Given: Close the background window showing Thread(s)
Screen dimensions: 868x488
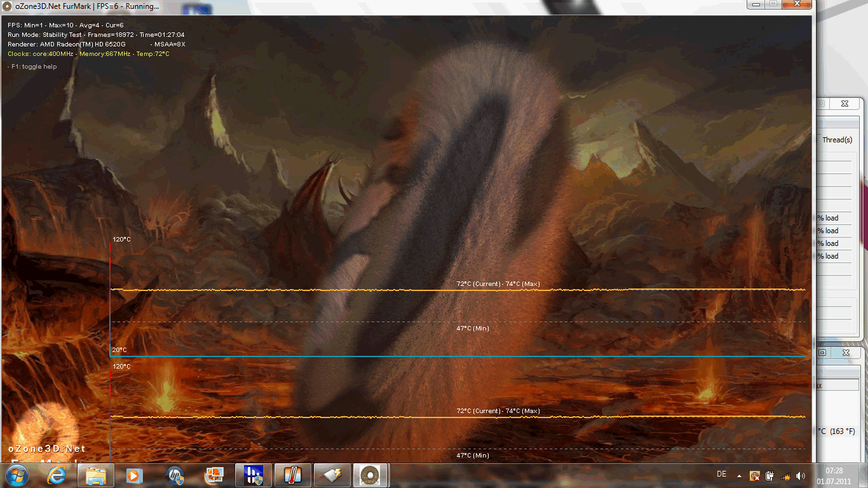Looking at the screenshot, I should pos(844,104).
